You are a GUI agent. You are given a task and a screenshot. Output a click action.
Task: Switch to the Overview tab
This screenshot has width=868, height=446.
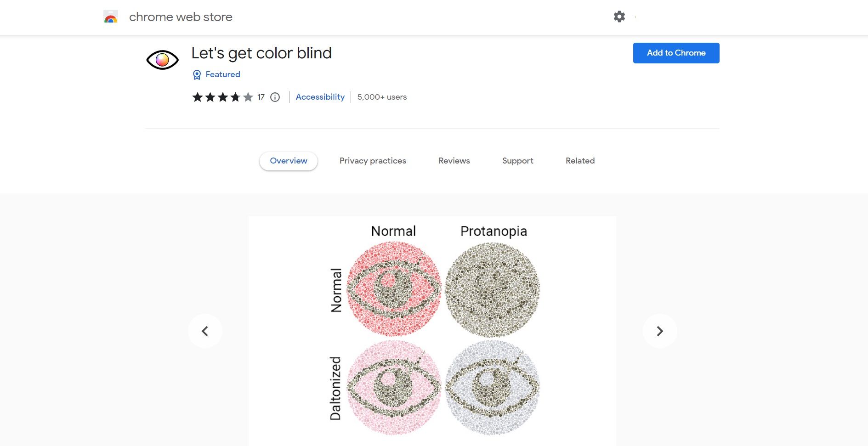(289, 161)
